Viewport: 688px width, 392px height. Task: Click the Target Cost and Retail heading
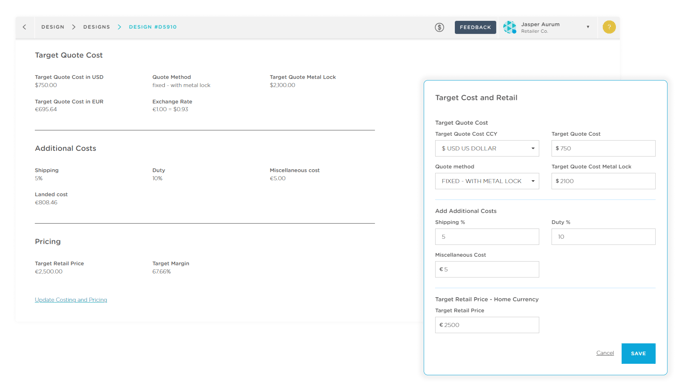coord(476,98)
